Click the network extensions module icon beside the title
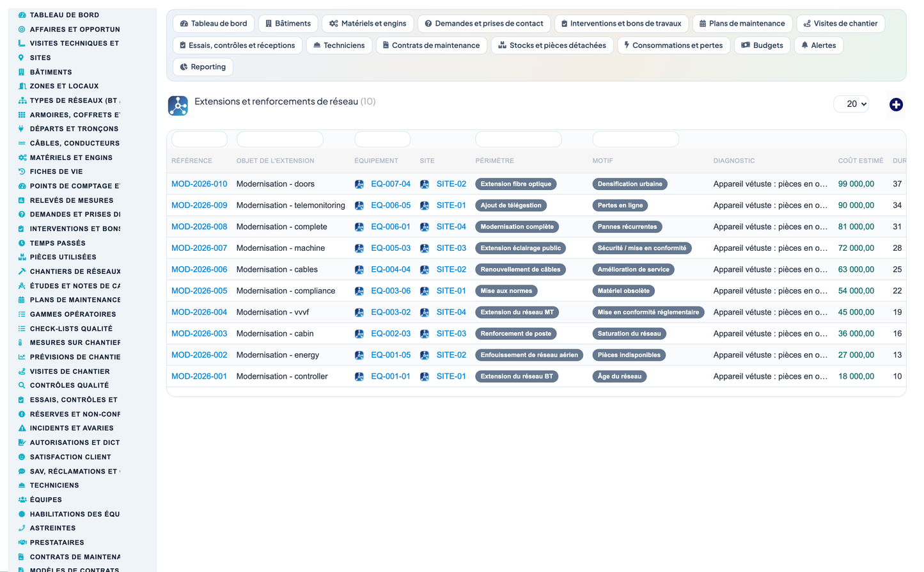The image size is (924, 572). [178, 106]
